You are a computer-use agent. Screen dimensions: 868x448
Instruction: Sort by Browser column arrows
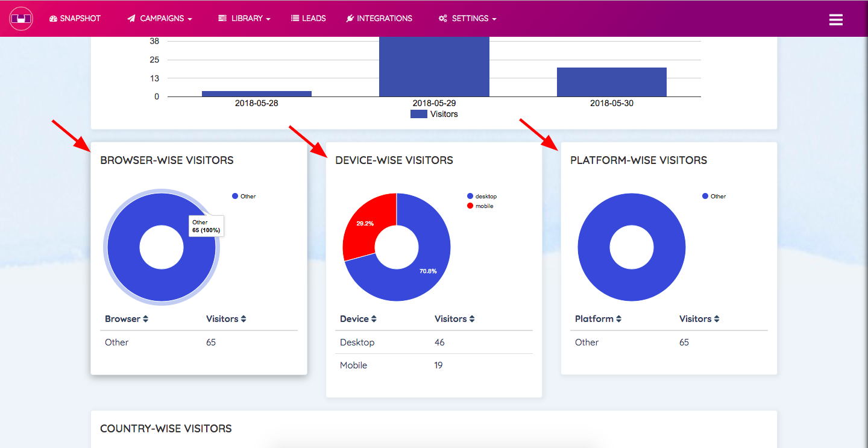tap(146, 319)
